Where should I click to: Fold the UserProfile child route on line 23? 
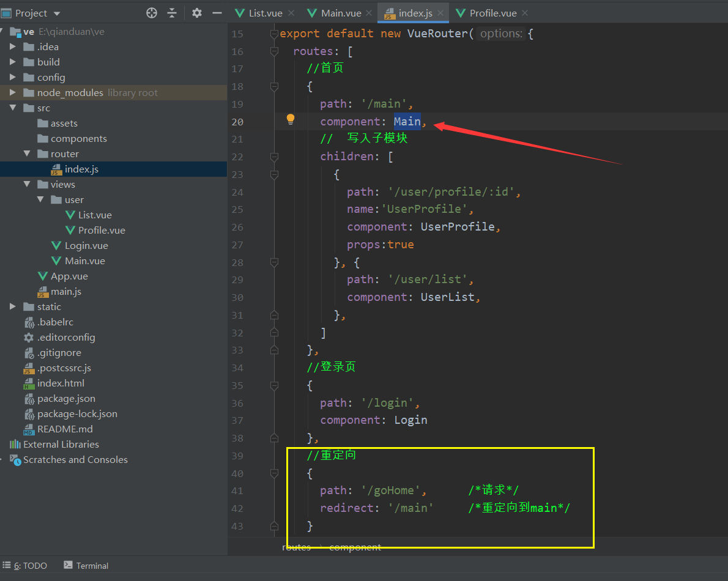tap(275, 174)
